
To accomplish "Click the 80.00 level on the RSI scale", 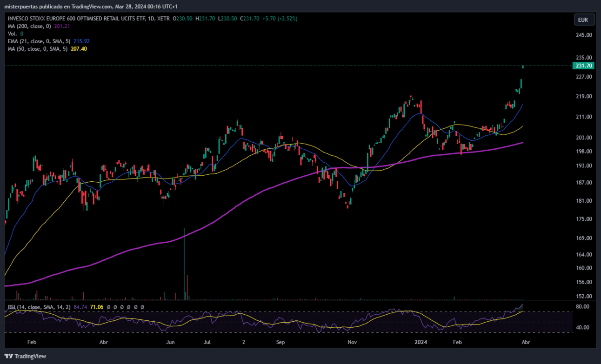I will (583, 307).
